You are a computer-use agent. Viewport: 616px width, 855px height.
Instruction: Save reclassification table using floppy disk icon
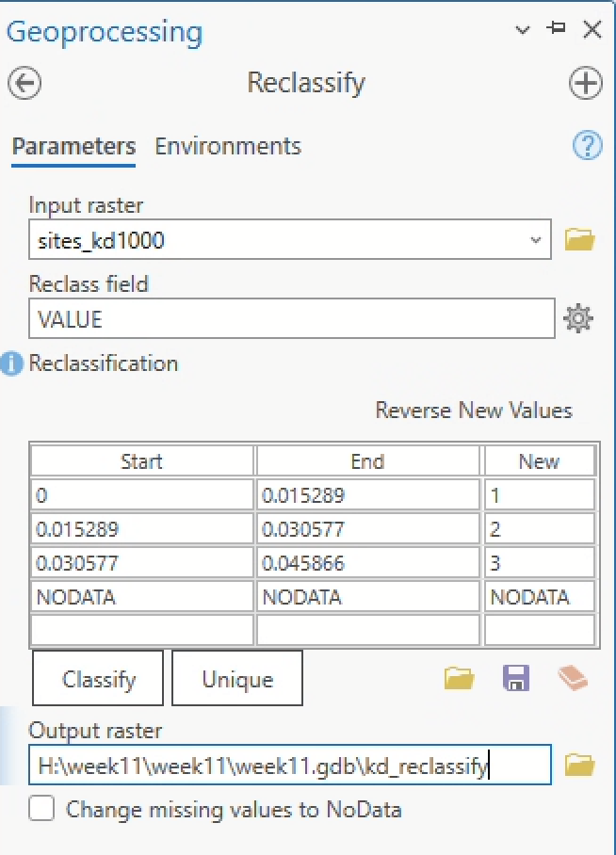tap(515, 678)
